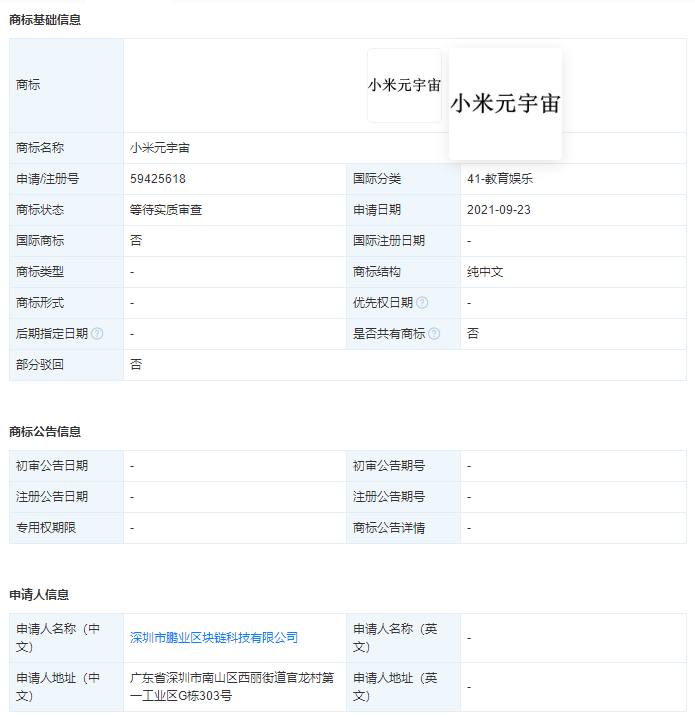Screen dimensions: 695x717
Task: Click the 国际注册日期 label cell
Action: (403, 241)
